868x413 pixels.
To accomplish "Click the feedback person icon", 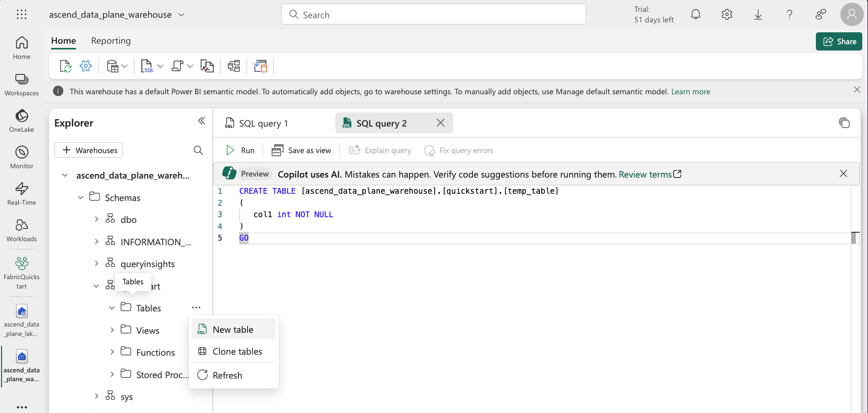I will coord(821,15).
